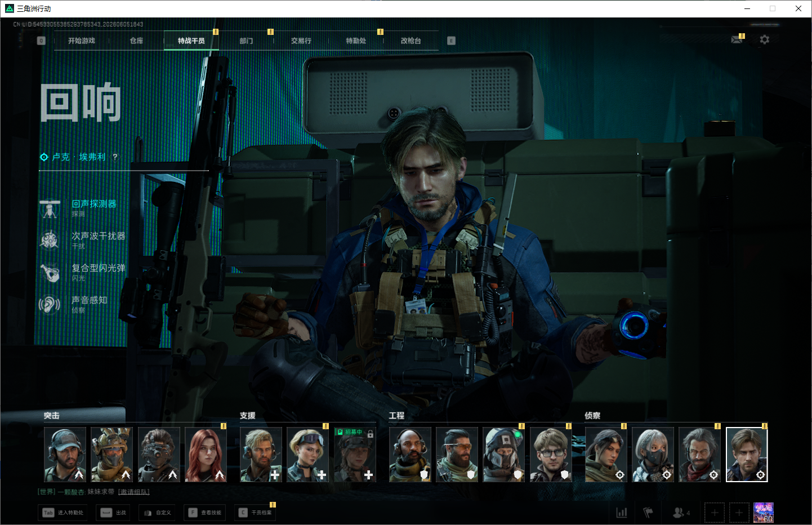This screenshot has height=525, width=812.
Task: Open the statistics bar chart icon
Action: [622, 513]
